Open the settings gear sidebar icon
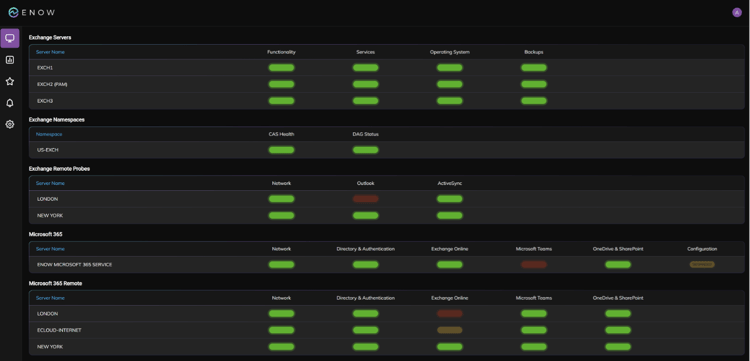Viewport: 750px width, 361px height. 10,125
